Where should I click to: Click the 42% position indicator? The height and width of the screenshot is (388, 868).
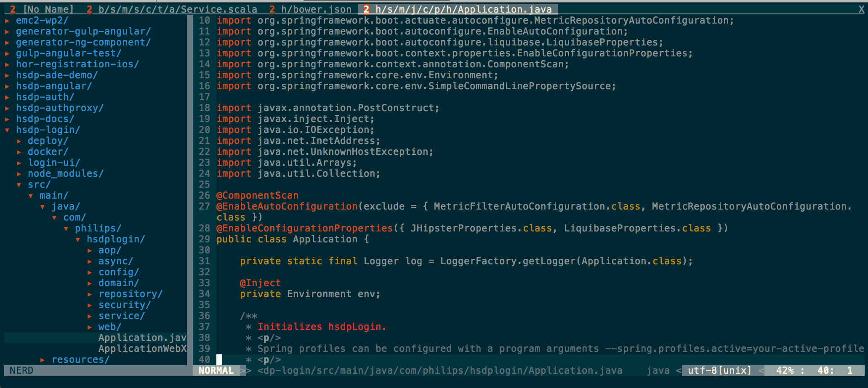[785, 371]
